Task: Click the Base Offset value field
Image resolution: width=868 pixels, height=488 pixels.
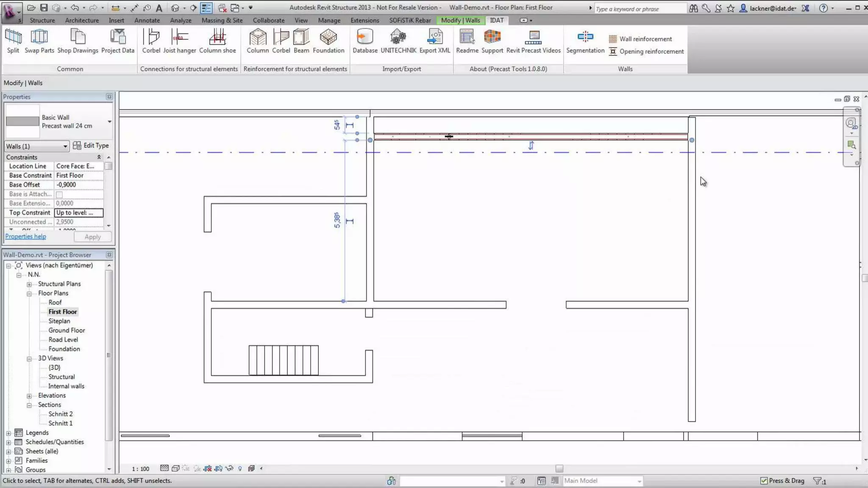Action: pos(79,185)
